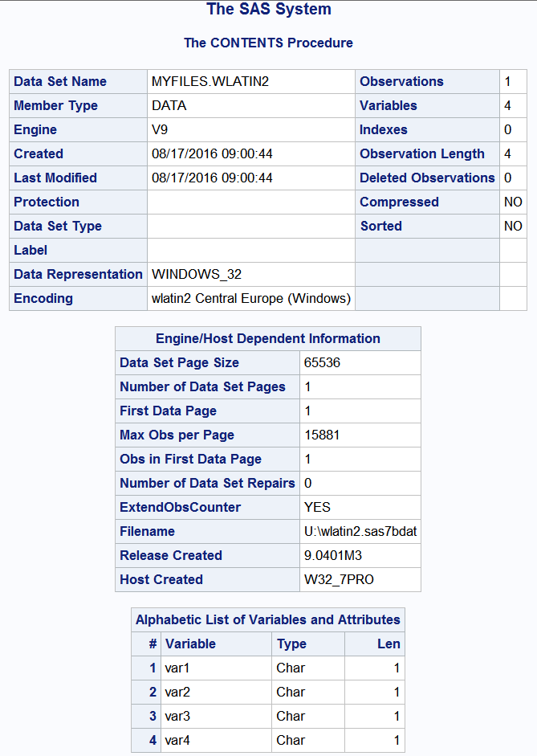Select the var4 variable name cell
This screenshot has width=537, height=756.
(x=178, y=741)
